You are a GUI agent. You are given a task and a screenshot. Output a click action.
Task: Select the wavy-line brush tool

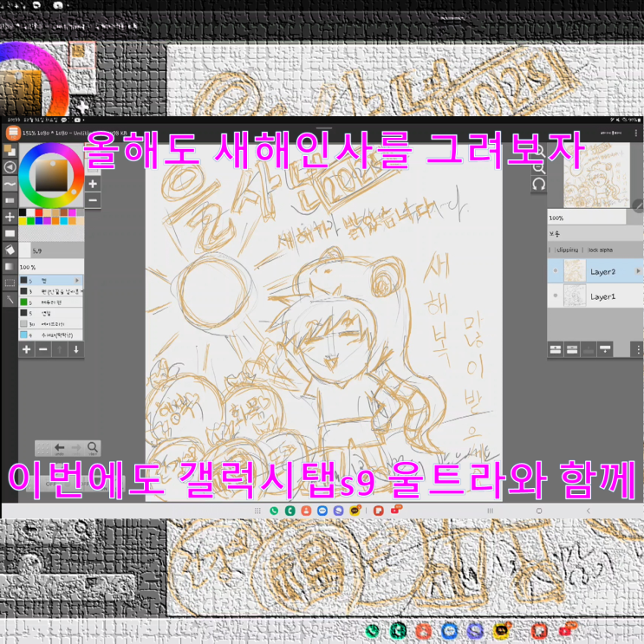10,184
